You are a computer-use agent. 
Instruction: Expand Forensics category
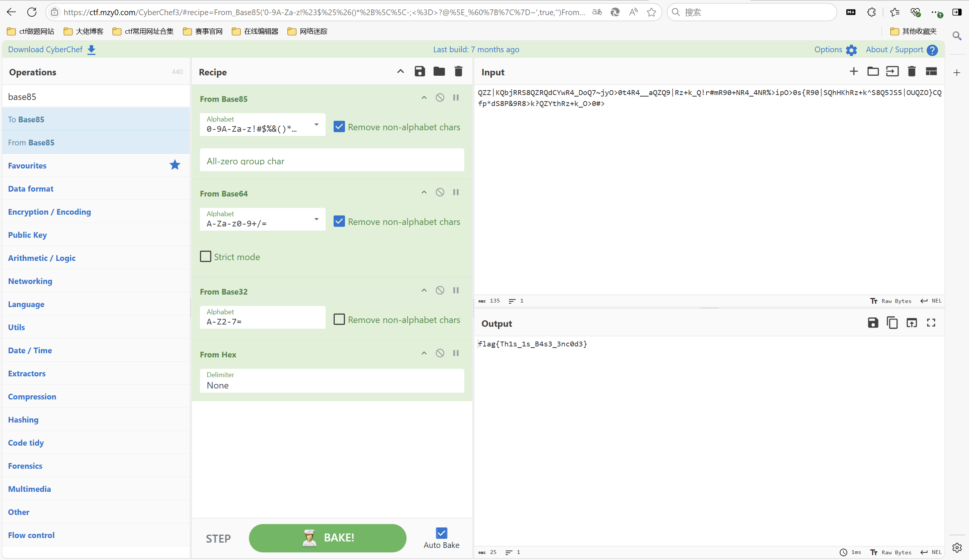coord(96,466)
